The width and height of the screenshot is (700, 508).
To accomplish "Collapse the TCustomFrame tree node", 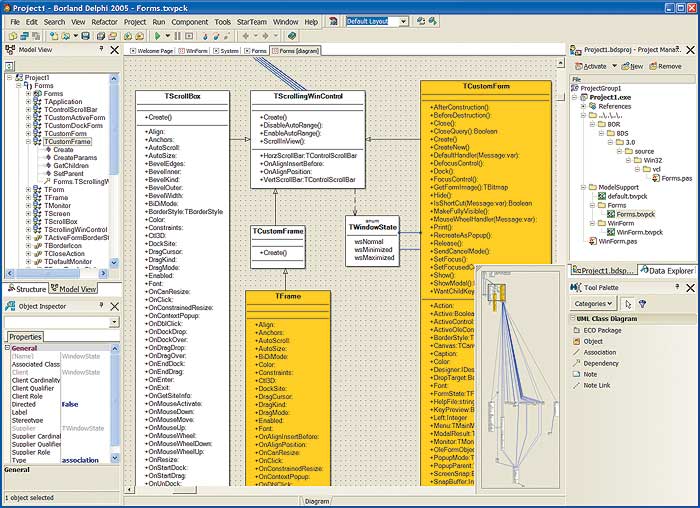I will pyautogui.click(x=29, y=142).
